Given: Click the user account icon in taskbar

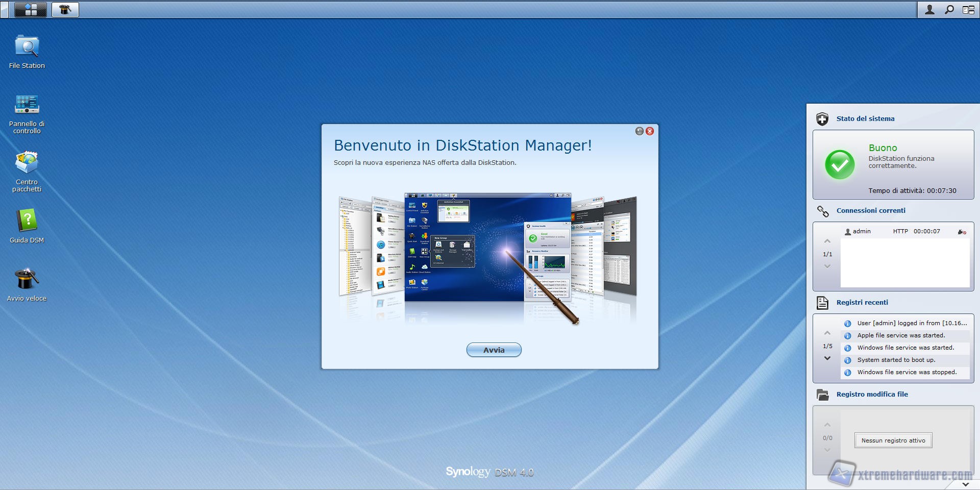Looking at the screenshot, I should (x=929, y=10).
